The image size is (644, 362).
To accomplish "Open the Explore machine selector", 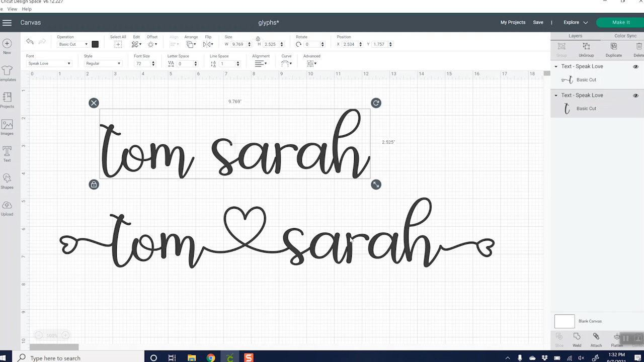I will tap(576, 23).
